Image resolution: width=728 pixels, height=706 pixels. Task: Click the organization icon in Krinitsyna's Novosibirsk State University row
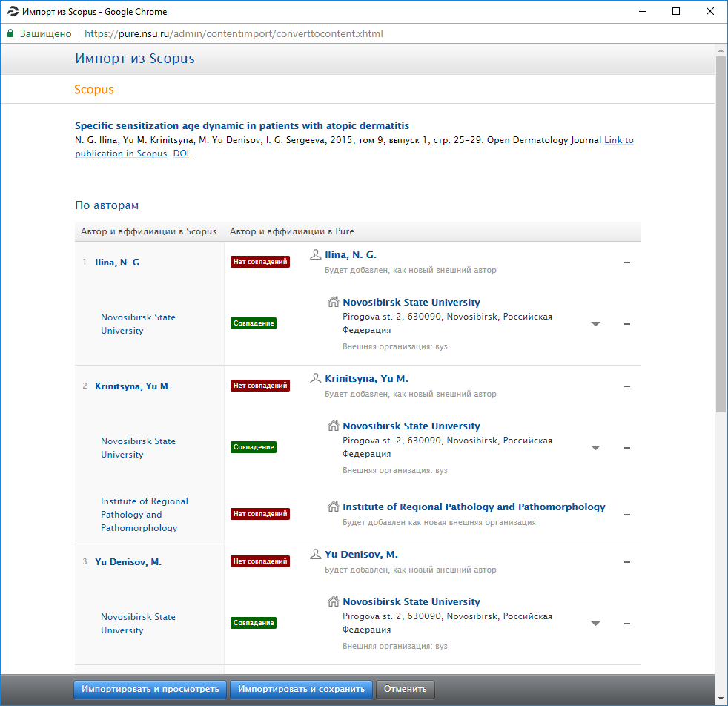click(x=334, y=426)
